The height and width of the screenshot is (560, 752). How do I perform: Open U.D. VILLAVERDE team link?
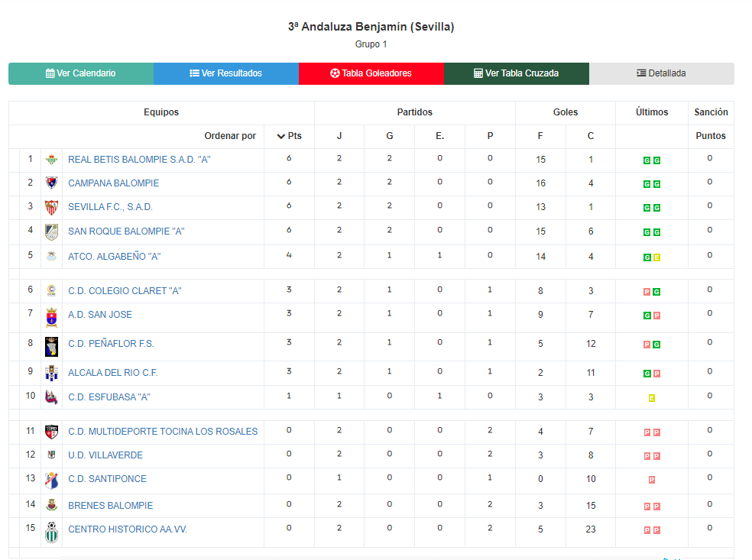coord(105,455)
